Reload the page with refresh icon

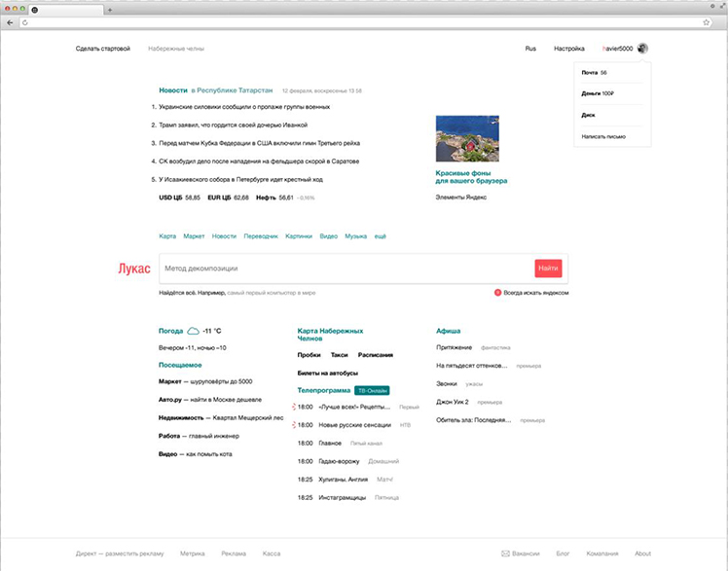click(25, 22)
